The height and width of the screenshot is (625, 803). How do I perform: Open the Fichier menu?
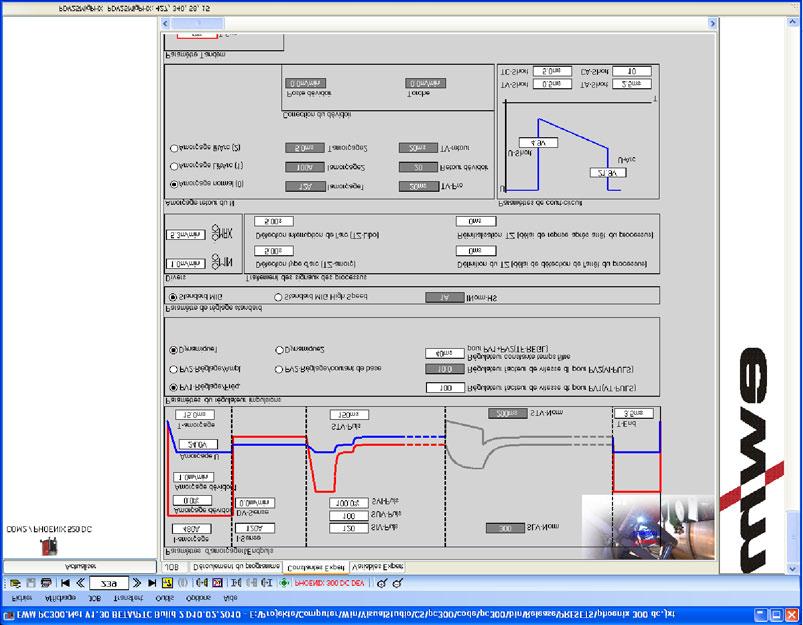click(x=22, y=598)
